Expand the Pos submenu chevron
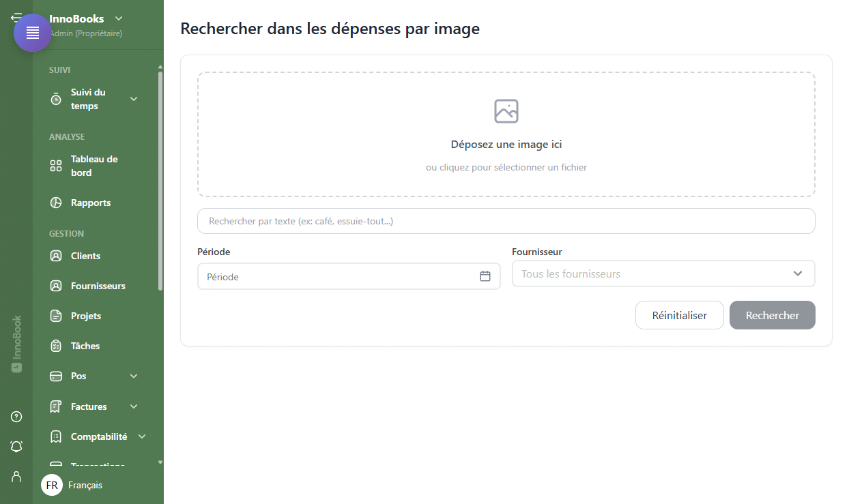 [x=134, y=376]
